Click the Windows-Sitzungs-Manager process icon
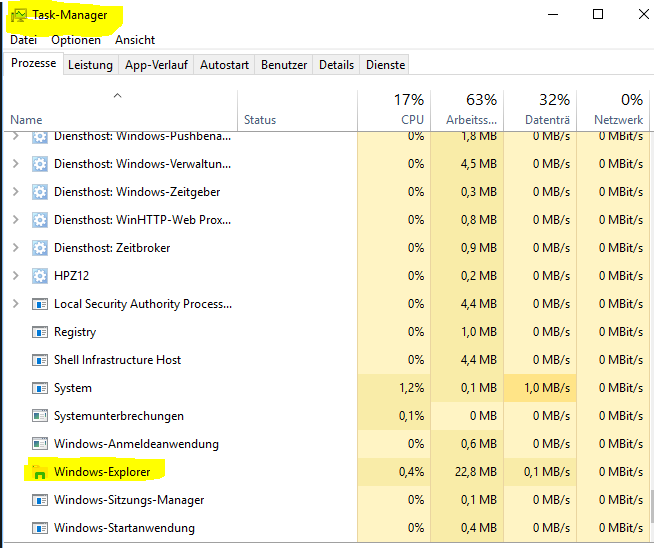 point(40,500)
